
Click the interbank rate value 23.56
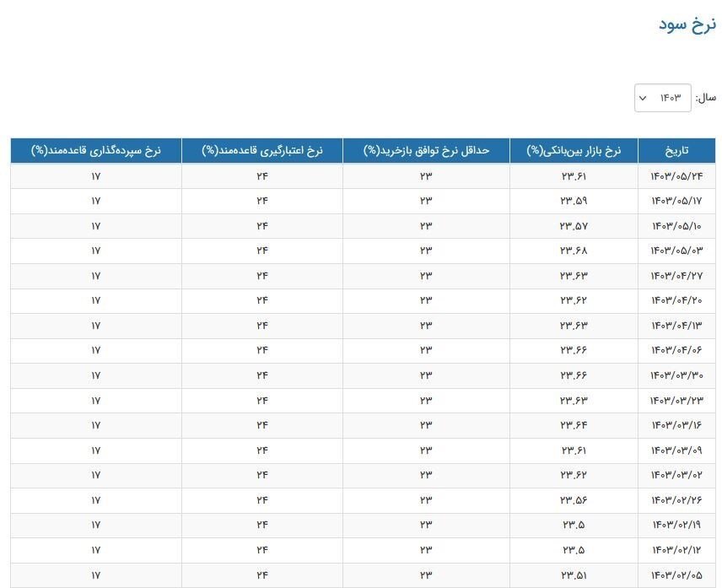pyautogui.click(x=574, y=500)
